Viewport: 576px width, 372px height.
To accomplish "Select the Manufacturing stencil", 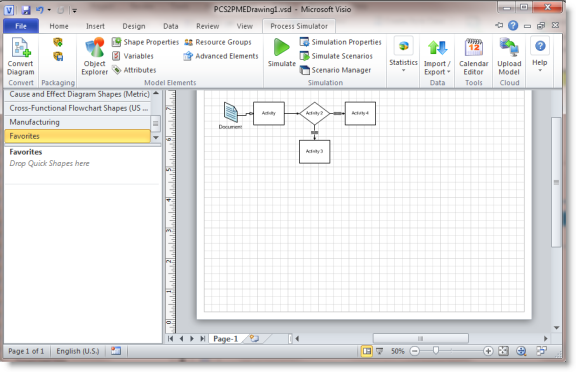I will 78,122.
